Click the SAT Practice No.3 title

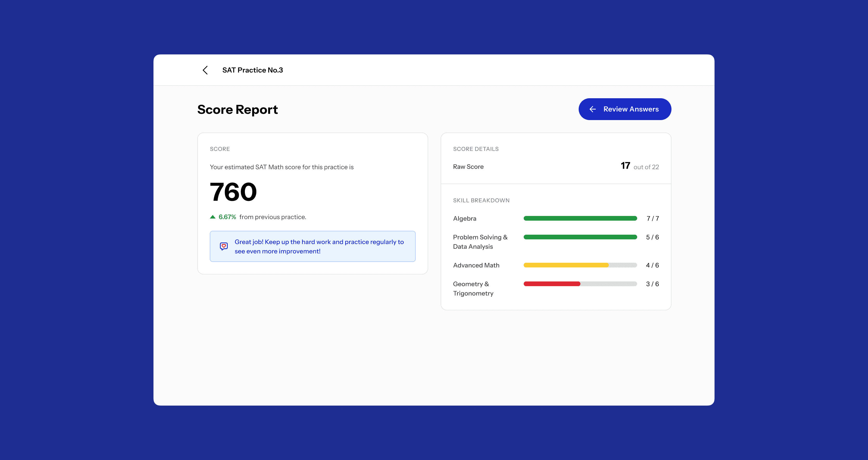252,70
